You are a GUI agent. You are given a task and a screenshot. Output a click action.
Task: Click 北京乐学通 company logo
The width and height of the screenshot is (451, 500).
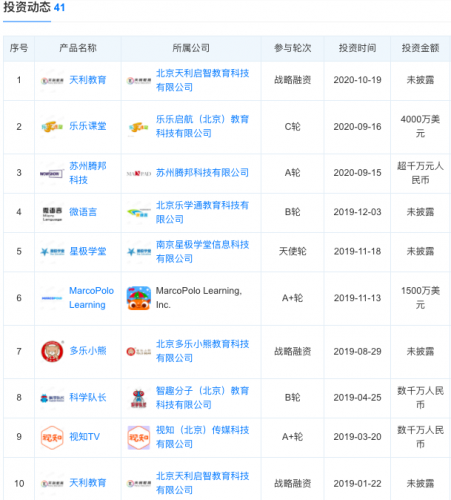click(x=139, y=213)
